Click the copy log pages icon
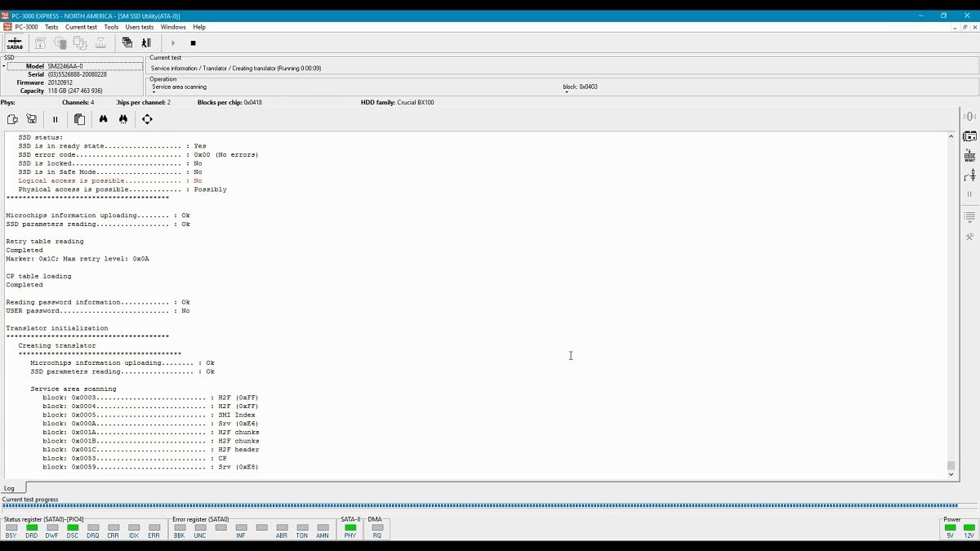The image size is (980, 551). pos(79,119)
